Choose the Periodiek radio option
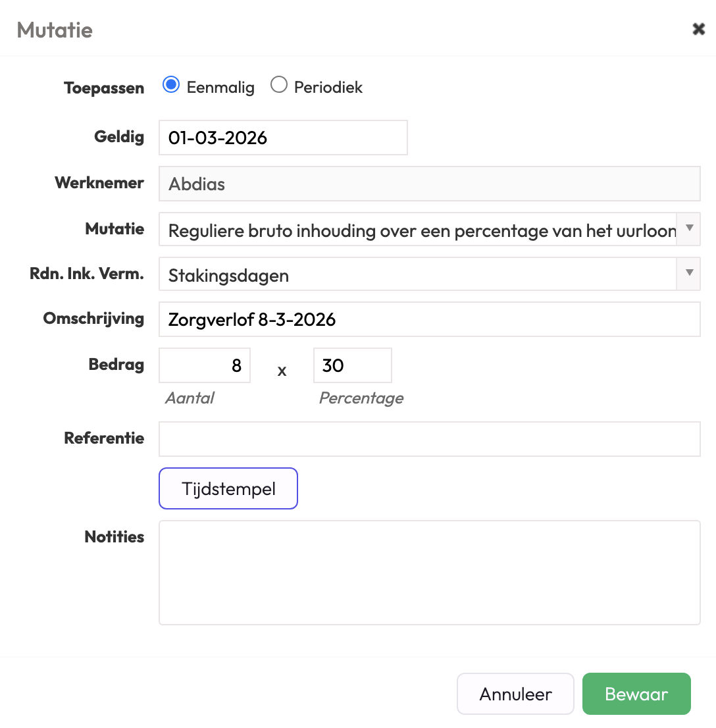Viewport: 716px width, 728px height. pos(279,86)
